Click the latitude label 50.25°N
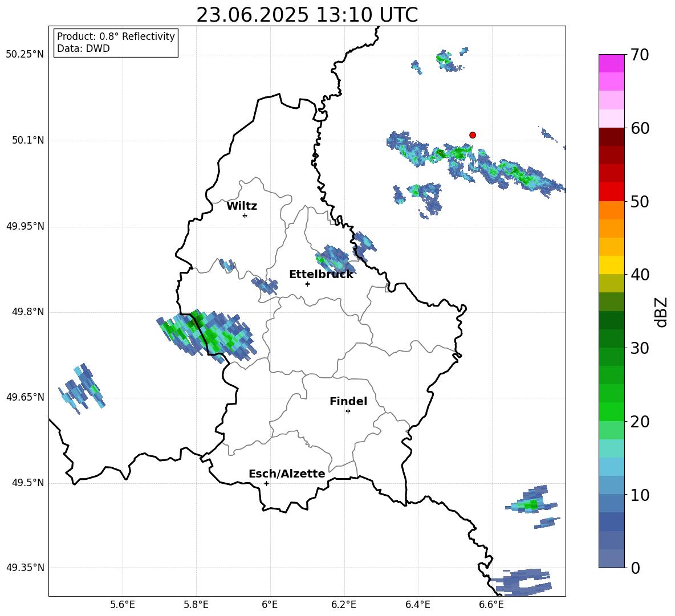The image size is (675, 616). [25, 55]
